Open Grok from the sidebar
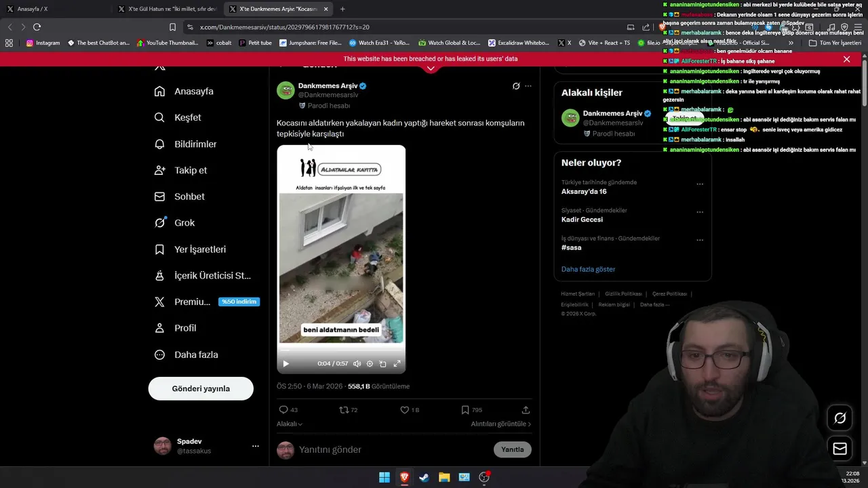The width and height of the screenshot is (868, 488). click(x=174, y=222)
